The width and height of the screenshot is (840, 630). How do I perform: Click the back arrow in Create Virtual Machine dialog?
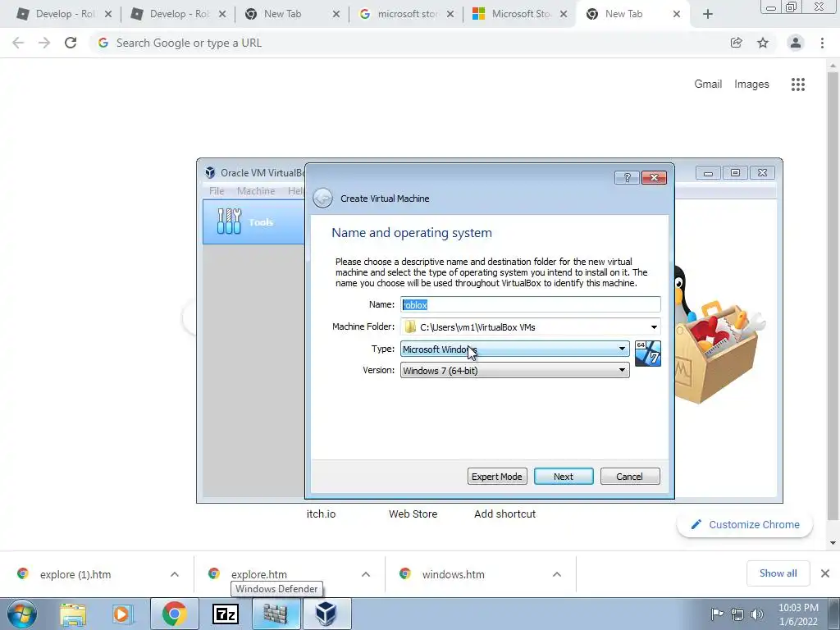[322, 199]
